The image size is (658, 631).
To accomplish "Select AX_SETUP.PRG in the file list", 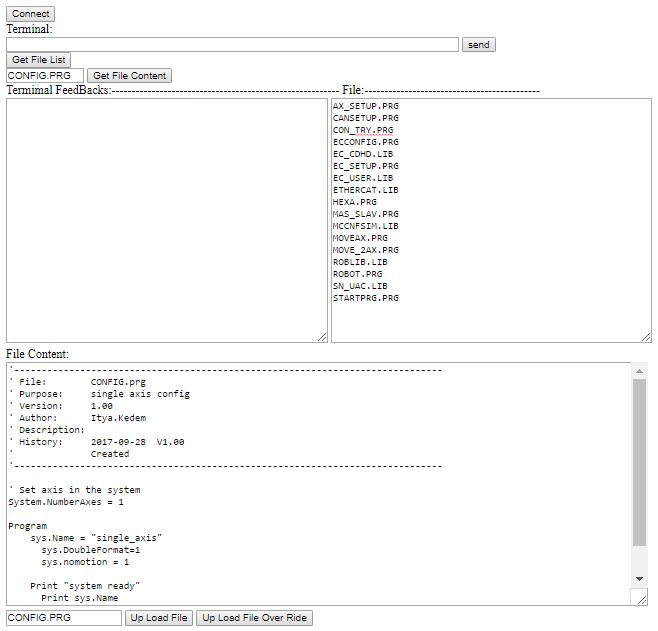I will click(366, 106).
